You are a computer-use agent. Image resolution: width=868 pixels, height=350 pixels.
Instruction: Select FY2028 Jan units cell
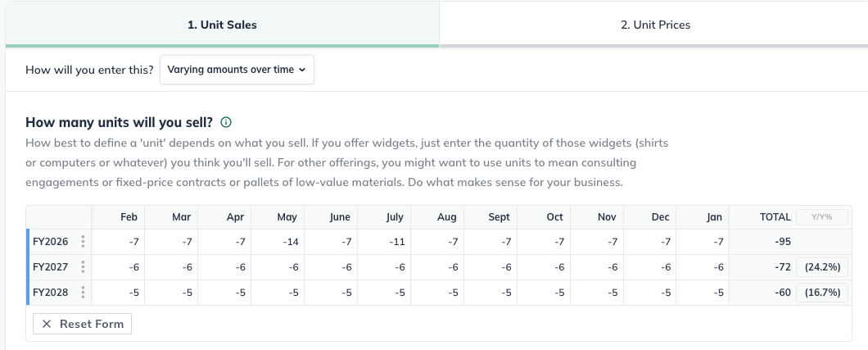(x=704, y=293)
